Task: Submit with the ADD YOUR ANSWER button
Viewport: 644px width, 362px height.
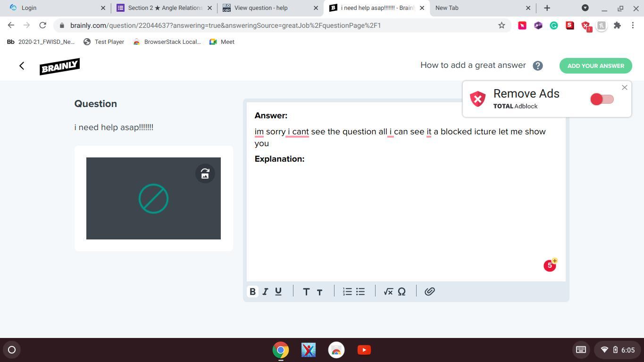Action: tap(596, 66)
